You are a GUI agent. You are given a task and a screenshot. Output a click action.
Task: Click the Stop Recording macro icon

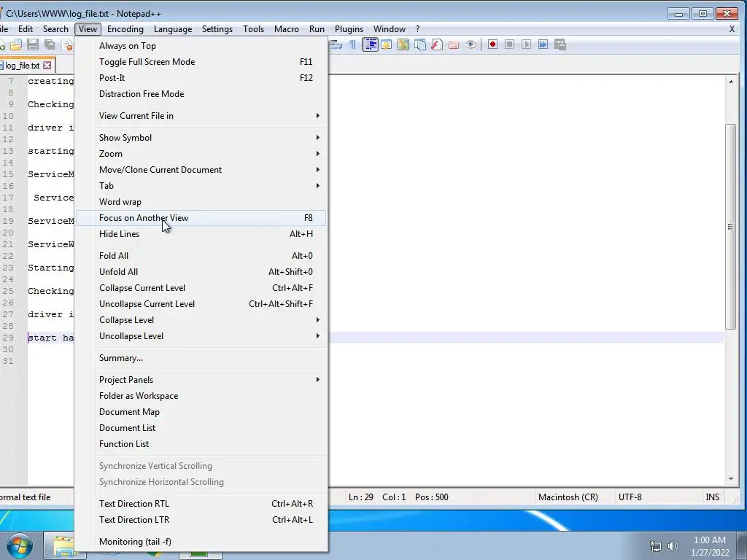509,44
